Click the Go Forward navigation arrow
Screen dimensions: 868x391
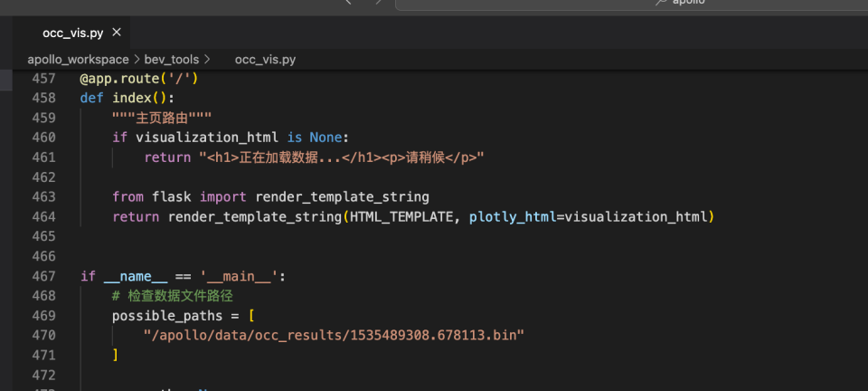378,3
